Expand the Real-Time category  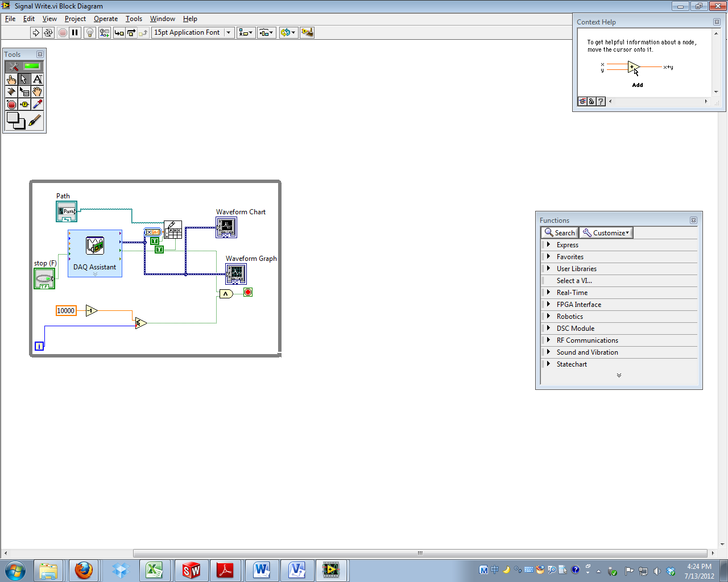click(x=619, y=293)
